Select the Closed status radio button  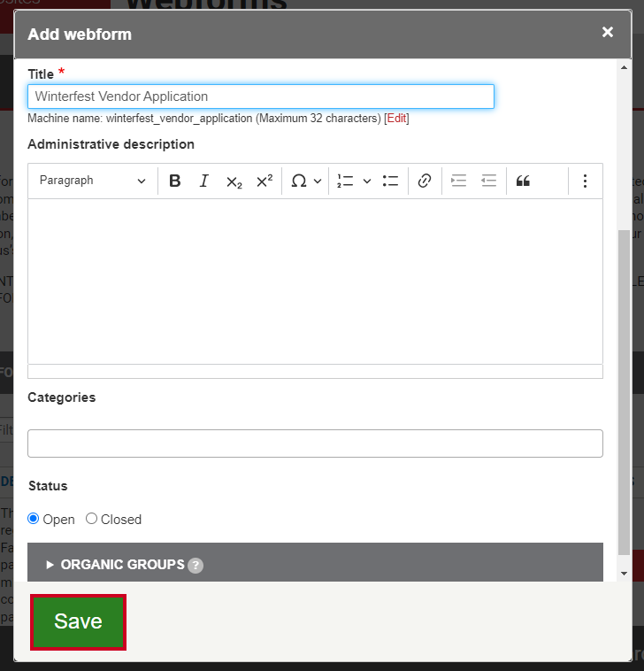click(91, 519)
